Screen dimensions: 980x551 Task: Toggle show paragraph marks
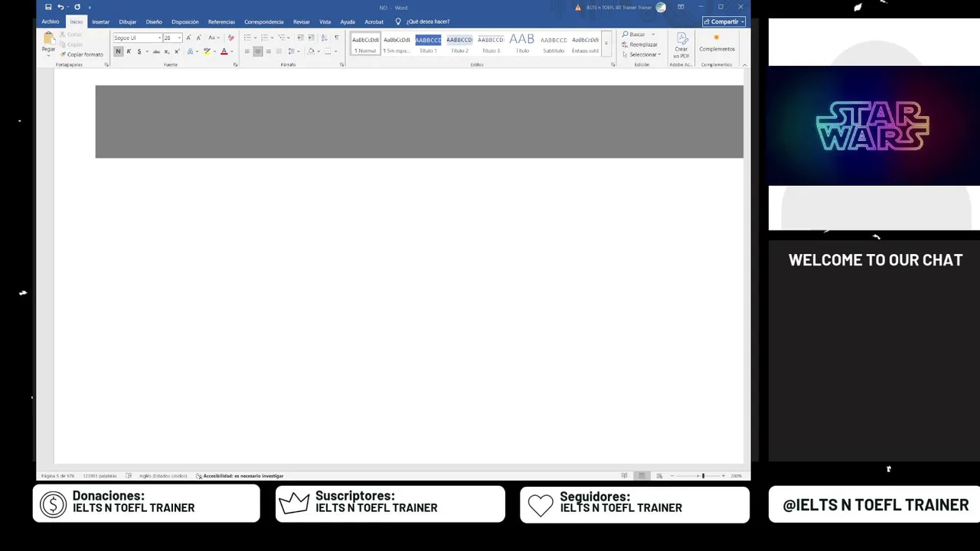tap(336, 37)
